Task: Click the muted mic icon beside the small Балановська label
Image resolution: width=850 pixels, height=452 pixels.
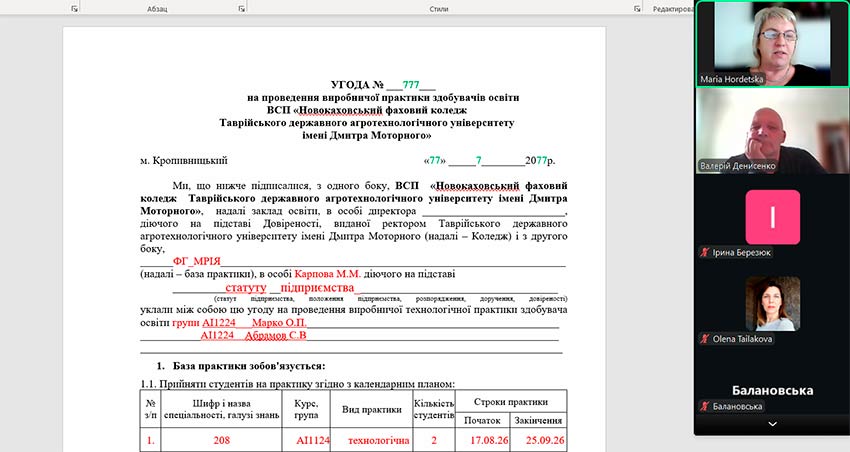Action: 705,406
